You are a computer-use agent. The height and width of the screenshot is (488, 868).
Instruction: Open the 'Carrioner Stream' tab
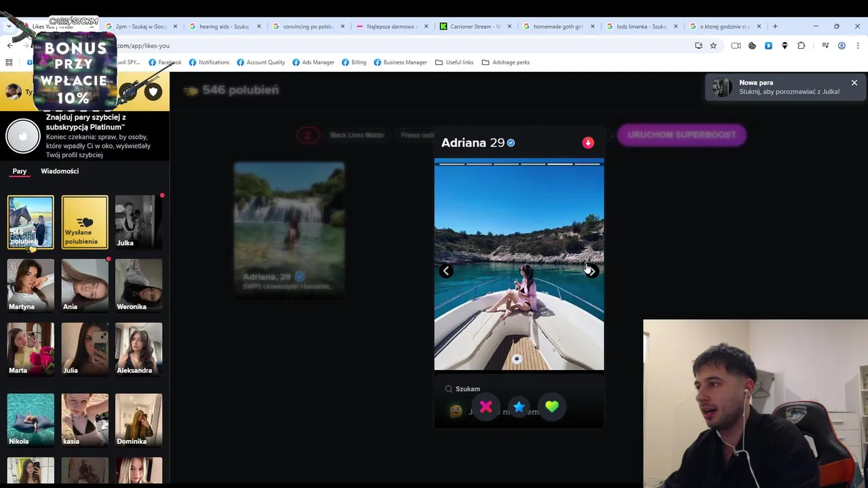[x=475, y=26]
